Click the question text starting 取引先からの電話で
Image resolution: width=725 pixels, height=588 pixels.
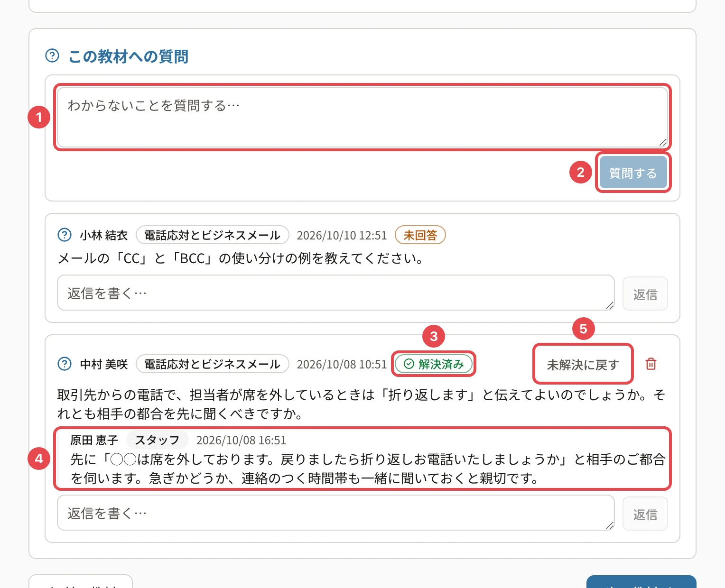(362, 404)
